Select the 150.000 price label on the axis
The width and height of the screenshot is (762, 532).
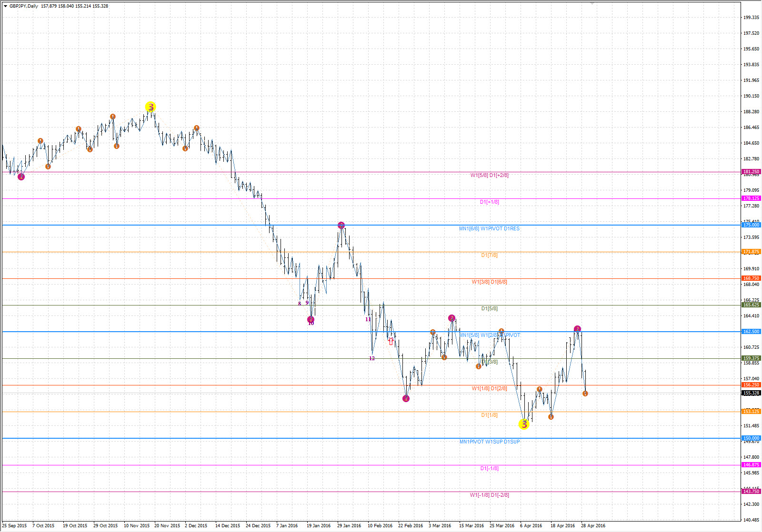click(x=751, y=438)
